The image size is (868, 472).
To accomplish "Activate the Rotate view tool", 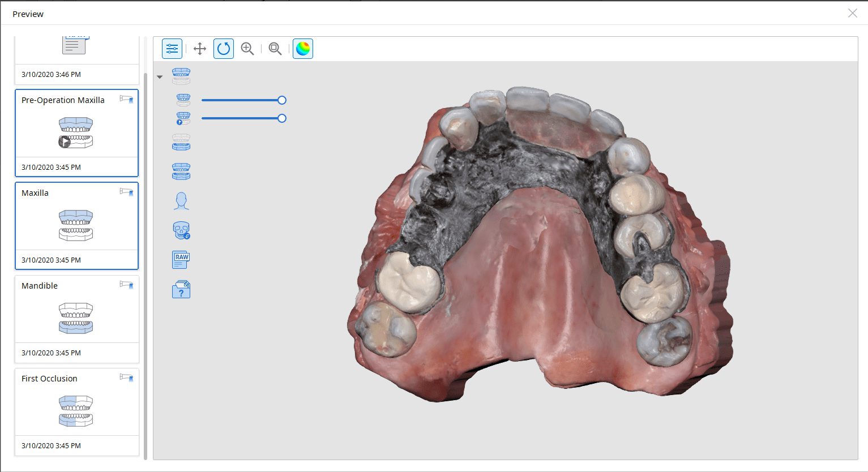I will click(224, 49).
